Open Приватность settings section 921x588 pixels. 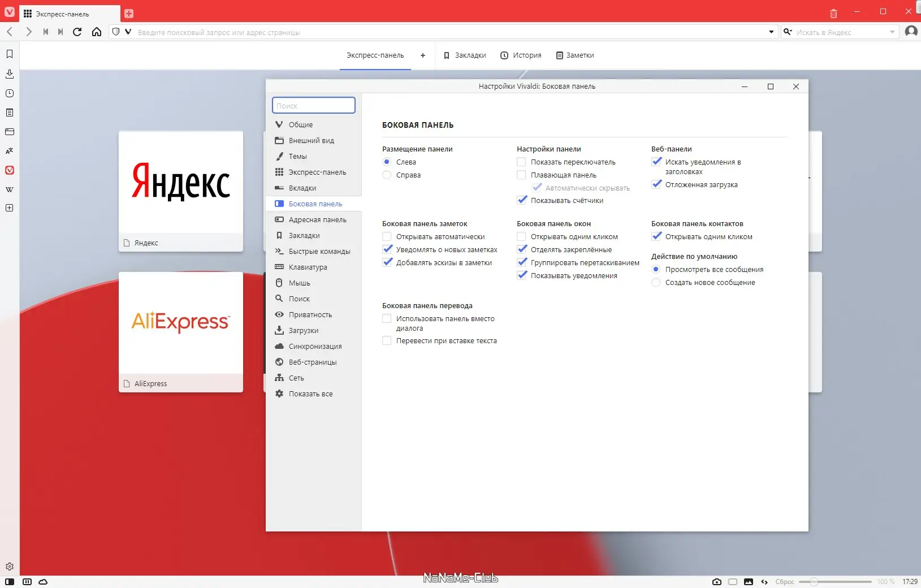click(314, 315)
